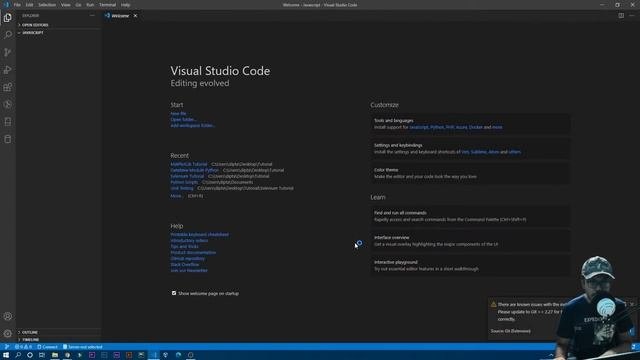The image size is (640, 360).
Task: Expand the Timeline section
Action: 58,340
